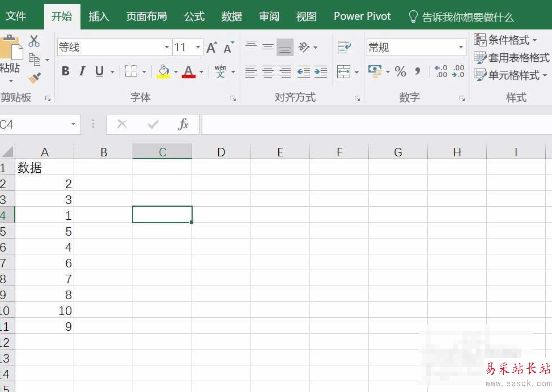Viewport: 552px width, 392px height.
Task: Click the formula bar input area
Action: 377,124
